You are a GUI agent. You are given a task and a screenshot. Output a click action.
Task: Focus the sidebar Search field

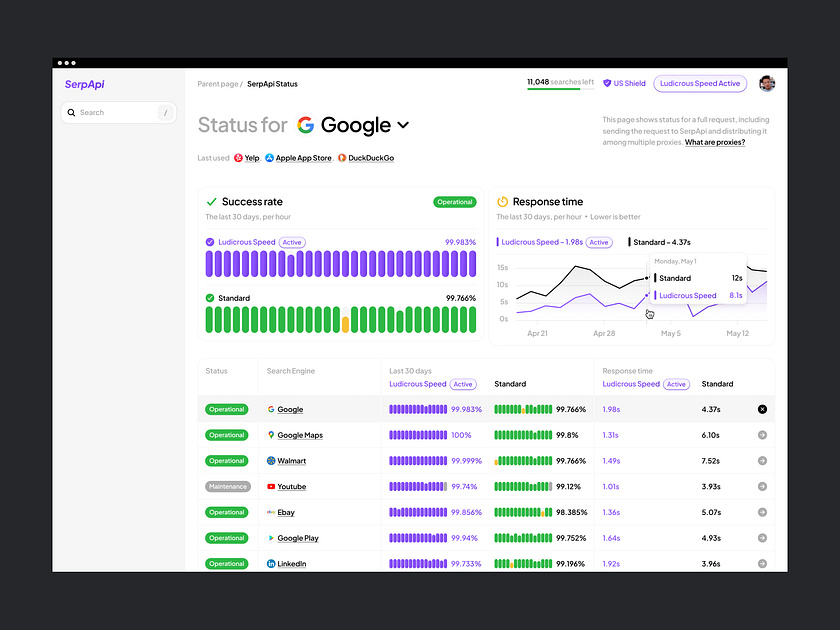[118, 112]
